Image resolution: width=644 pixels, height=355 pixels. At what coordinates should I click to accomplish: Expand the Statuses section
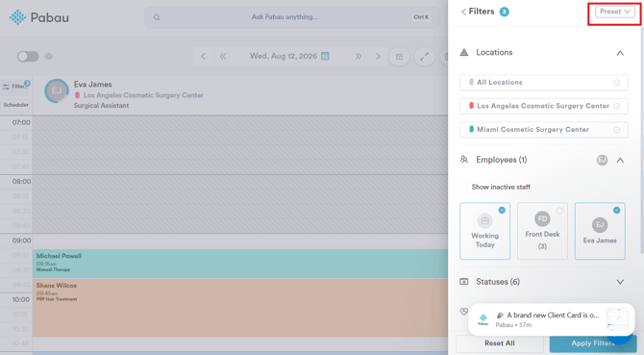(620, 282)
